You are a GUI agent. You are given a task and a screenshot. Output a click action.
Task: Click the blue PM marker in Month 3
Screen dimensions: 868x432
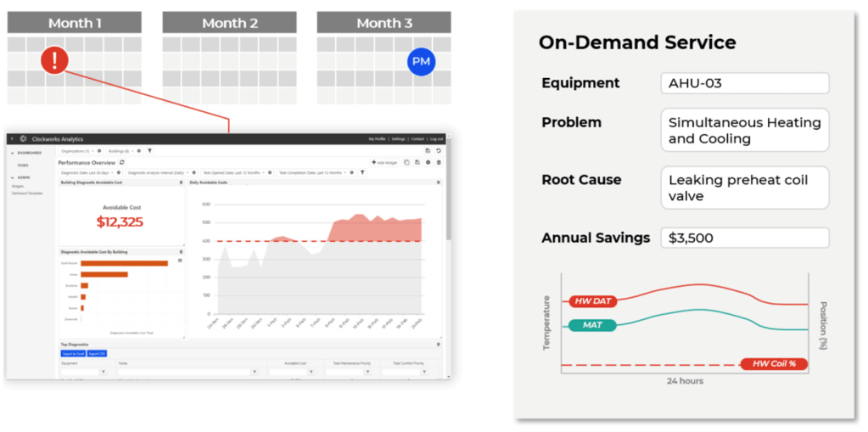click(420, 60)
